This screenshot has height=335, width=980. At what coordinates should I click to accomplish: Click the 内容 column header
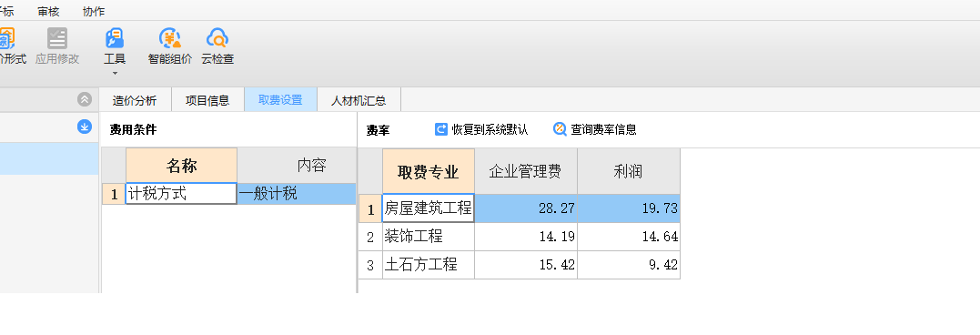297,166
